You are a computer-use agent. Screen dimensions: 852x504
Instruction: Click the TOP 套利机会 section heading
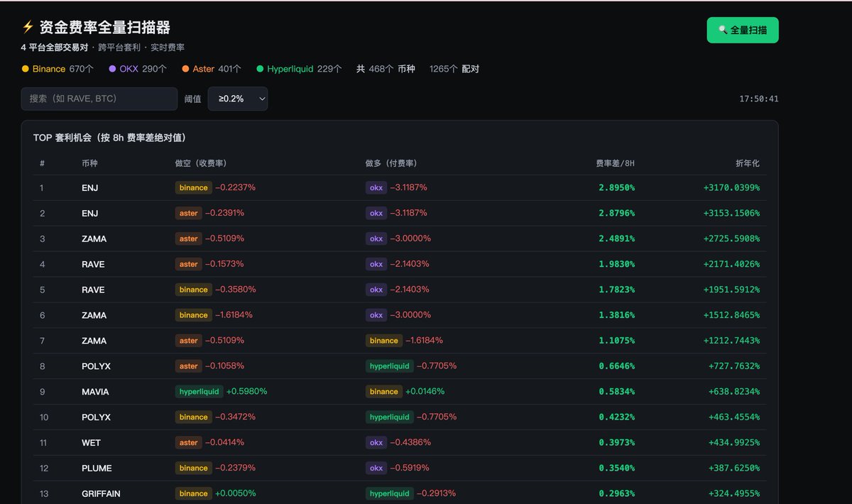(110, 138)
